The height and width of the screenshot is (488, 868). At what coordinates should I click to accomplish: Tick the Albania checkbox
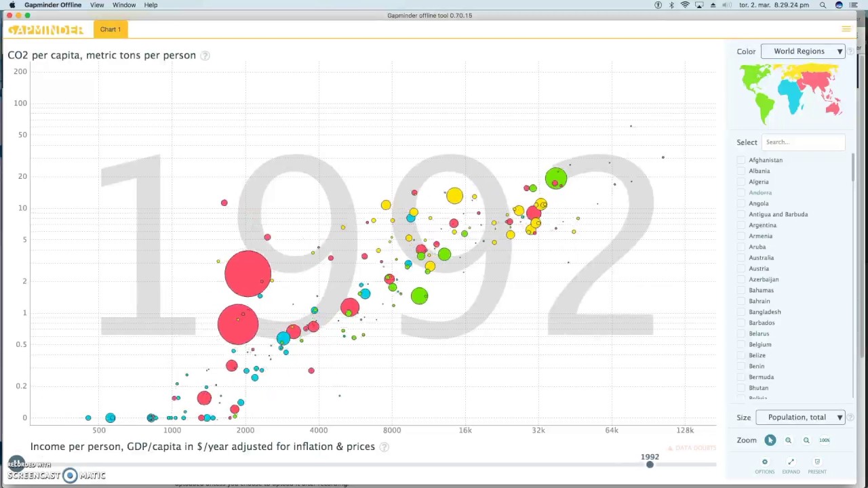pos(741,171)
